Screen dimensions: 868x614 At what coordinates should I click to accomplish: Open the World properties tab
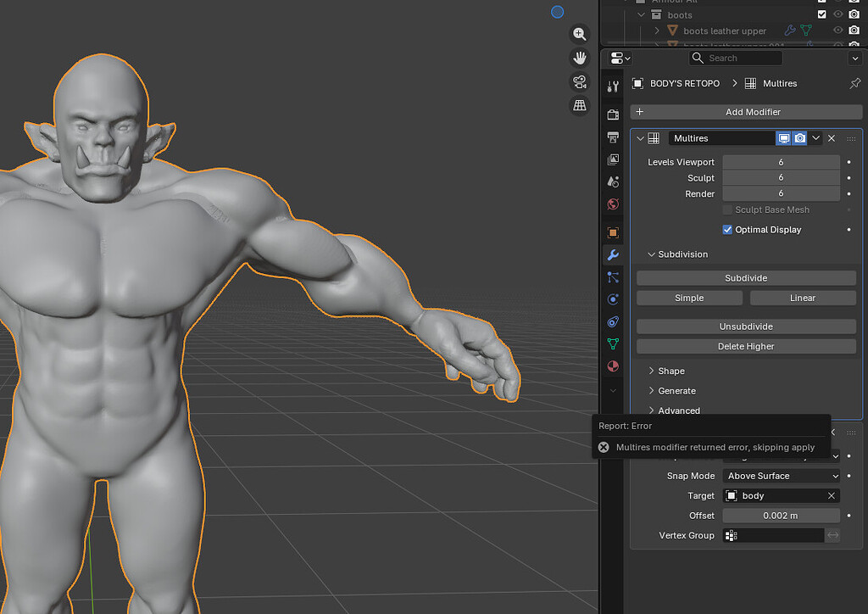point(613,204)
